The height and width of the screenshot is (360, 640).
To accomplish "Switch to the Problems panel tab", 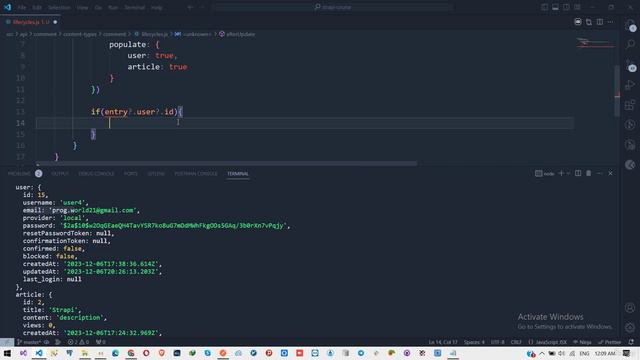I will pos(19,173).
